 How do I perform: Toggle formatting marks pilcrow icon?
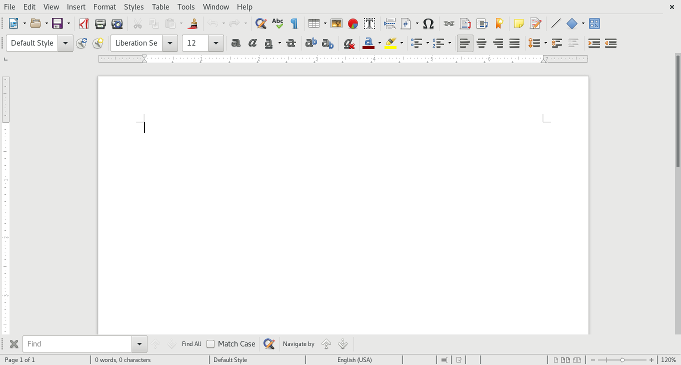tap(294, 23)
